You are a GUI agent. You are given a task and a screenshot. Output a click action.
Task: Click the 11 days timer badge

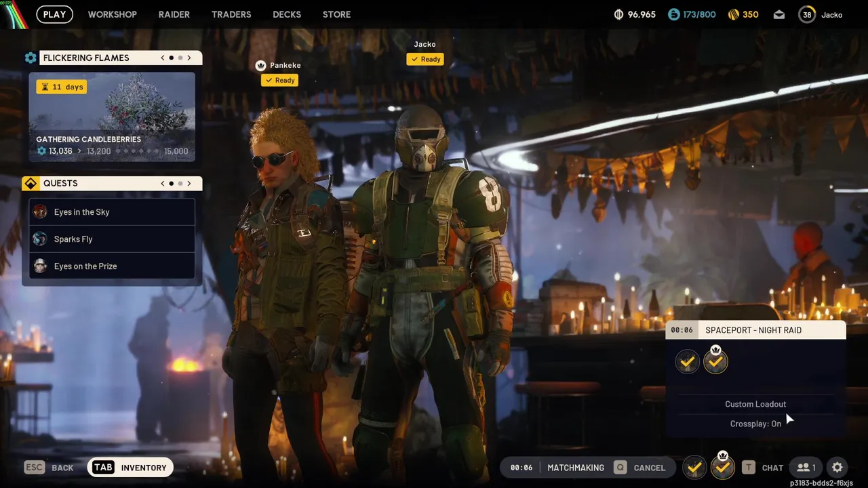[x=62, y=87]
